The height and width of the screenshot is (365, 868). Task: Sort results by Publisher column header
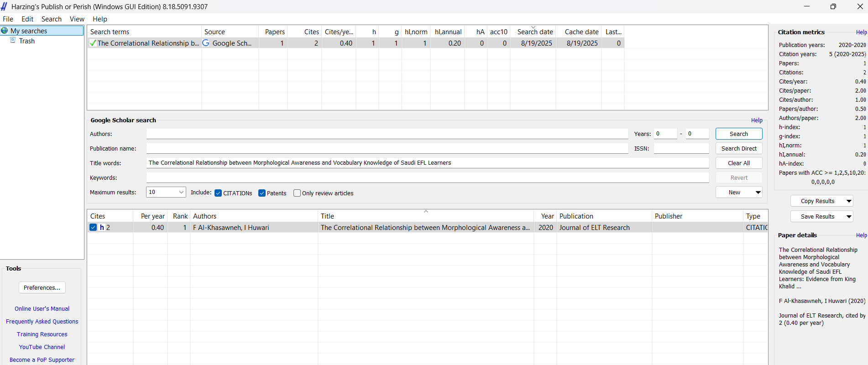click(698, 216)
